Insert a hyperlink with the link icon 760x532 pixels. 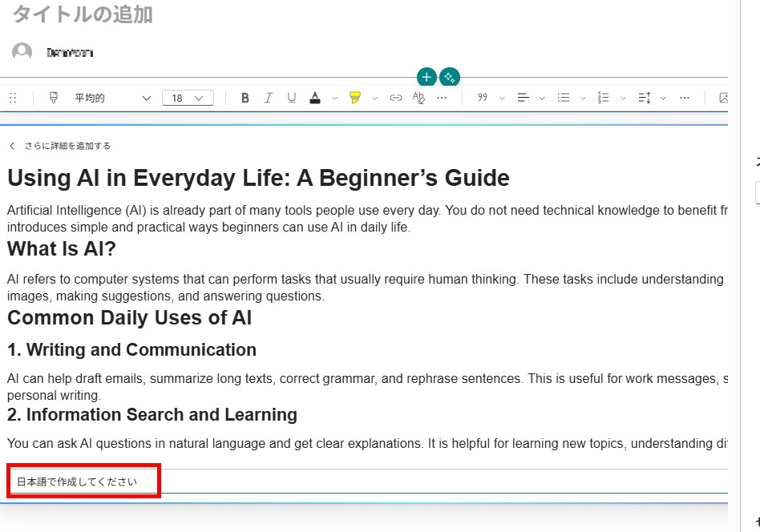[395, 98]
